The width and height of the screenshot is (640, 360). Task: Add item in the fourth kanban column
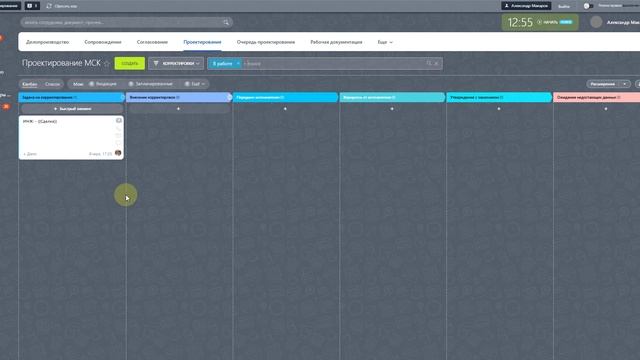click(392, 109)
